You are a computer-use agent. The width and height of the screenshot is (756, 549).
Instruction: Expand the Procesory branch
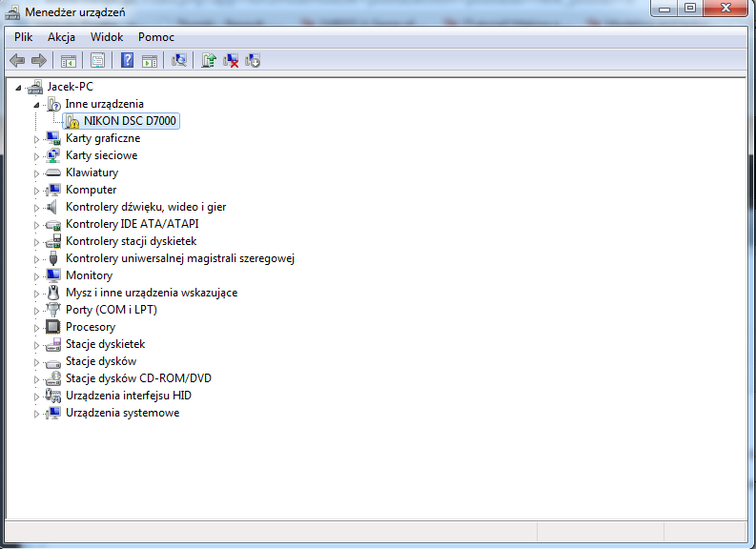click(36, 328)
